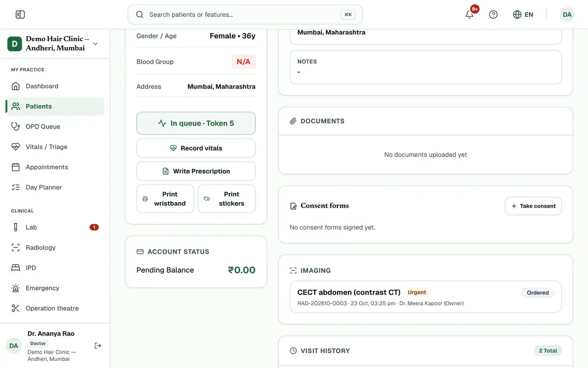Open Lab with 1 pending badge
Screen dimensions: 588x368
55,227
